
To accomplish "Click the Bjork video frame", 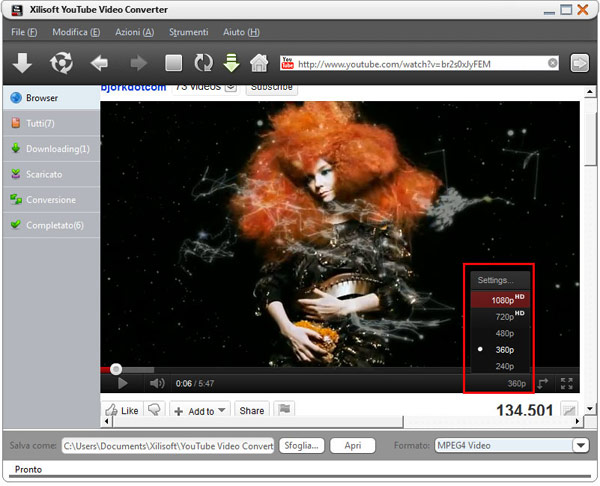I will 340,233.
